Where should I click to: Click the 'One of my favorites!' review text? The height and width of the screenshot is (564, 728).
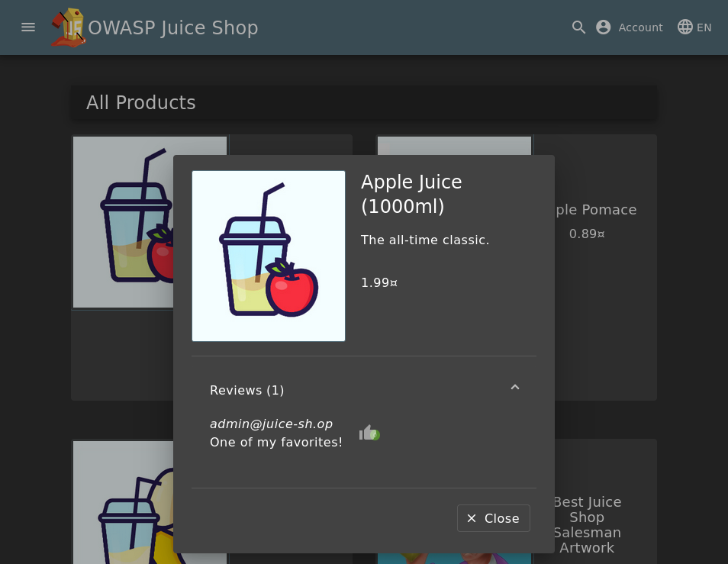pos(276,442)
